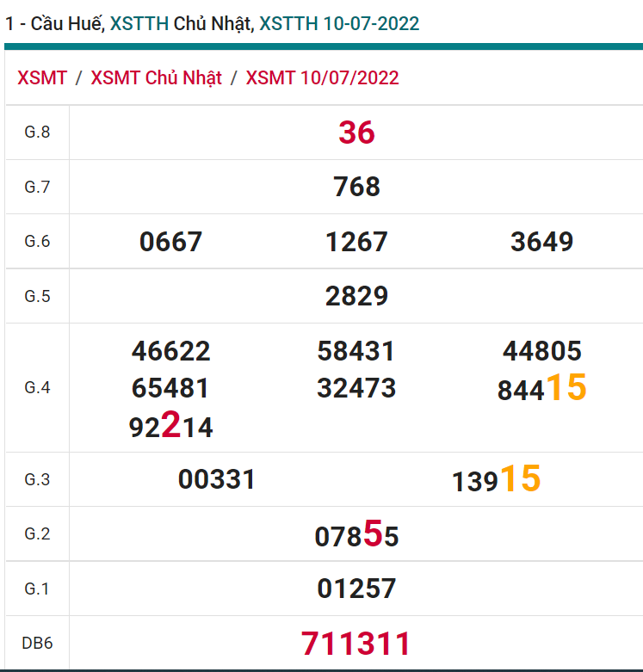Select G.4 number 46622
The width and height of the screenshot is (643, 672).
tap(170, 351)
